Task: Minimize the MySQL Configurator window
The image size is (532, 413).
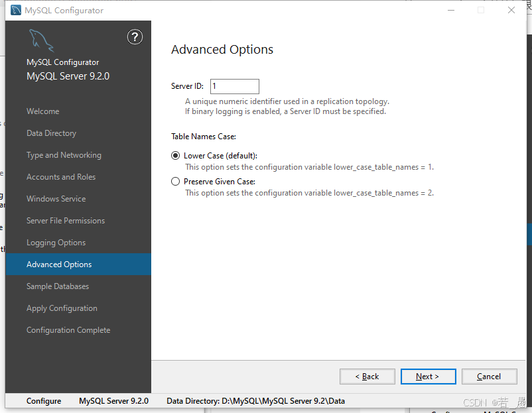Action: coord(451,10)
